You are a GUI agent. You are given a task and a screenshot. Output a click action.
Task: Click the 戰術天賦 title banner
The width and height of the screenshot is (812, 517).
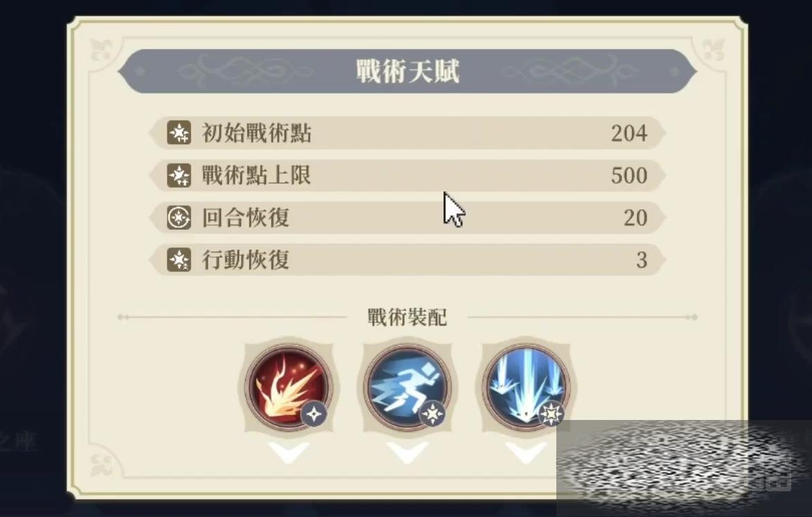[407, 71]
